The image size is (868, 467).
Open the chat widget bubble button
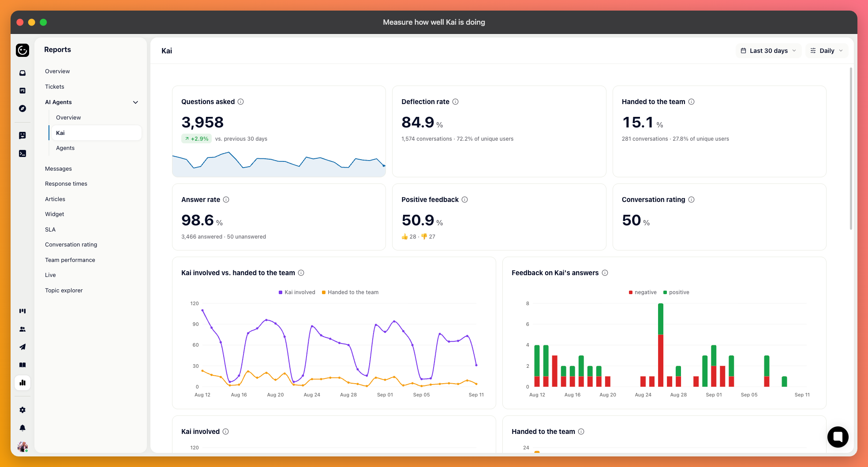[x=838, y=437]
